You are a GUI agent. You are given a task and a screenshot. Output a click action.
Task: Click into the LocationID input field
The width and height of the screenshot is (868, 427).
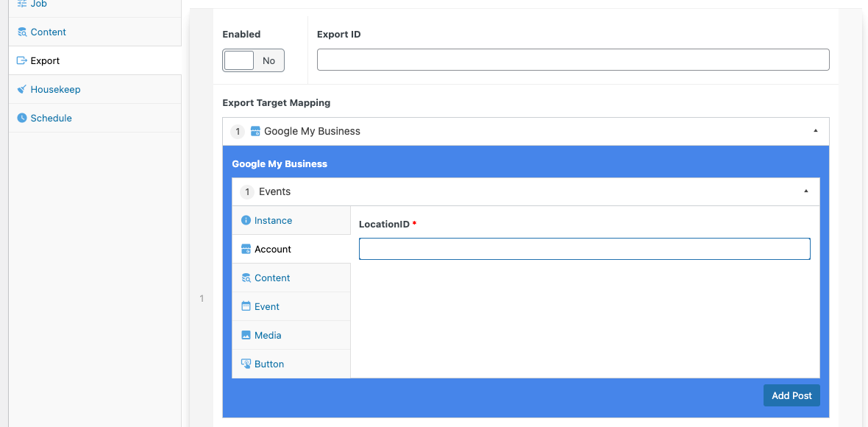585,250
